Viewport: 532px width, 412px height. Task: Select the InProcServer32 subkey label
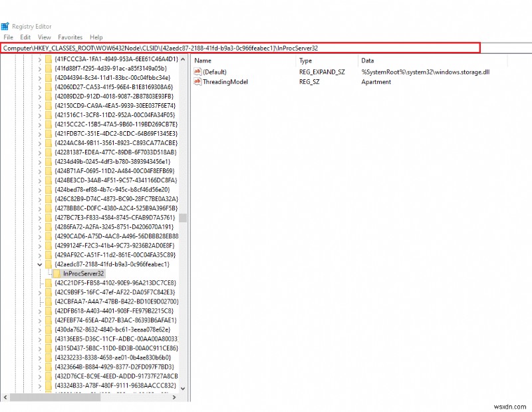click(x=84, y=274)
